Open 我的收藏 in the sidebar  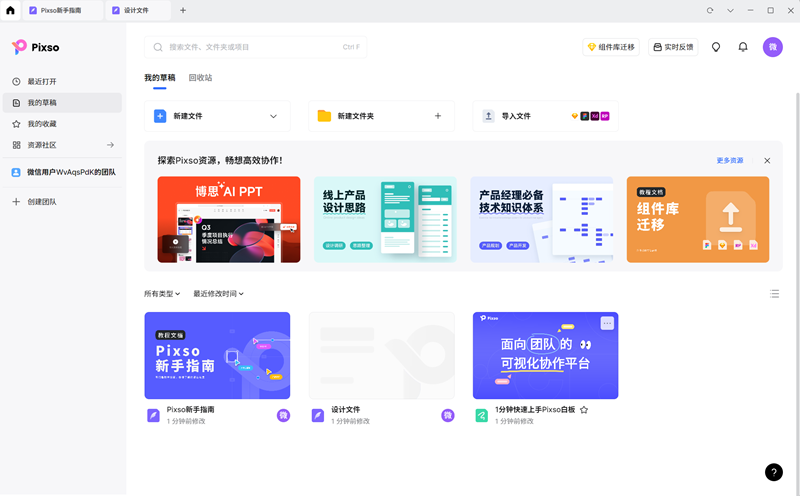pos(62,124)
